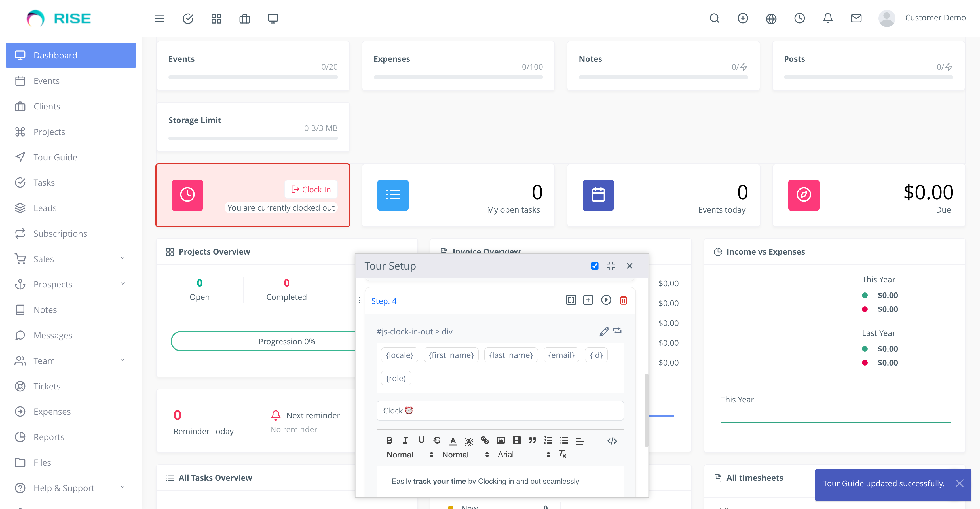Delete Step 4 using the trash icon

pyautogui.click(x=624, y=300)
